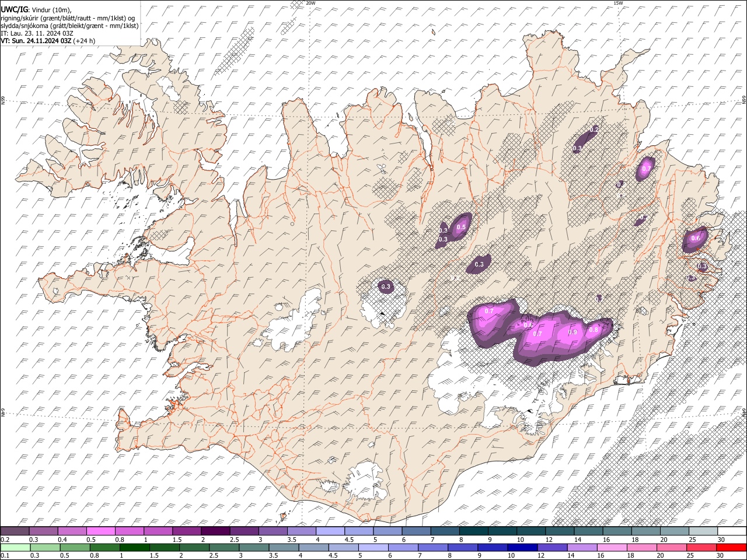
Task: Click the rigning/skúrir legend description line
Action: (68, 17)
